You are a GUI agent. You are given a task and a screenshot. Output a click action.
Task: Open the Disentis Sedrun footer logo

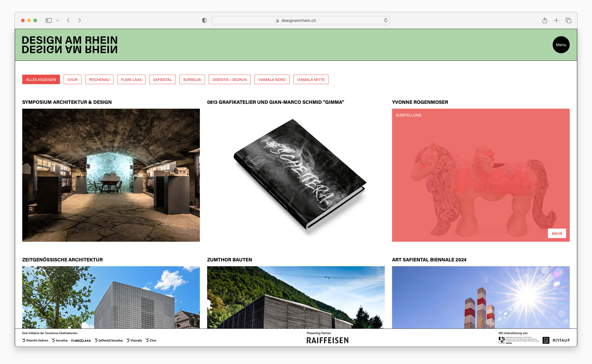(35, 340)
